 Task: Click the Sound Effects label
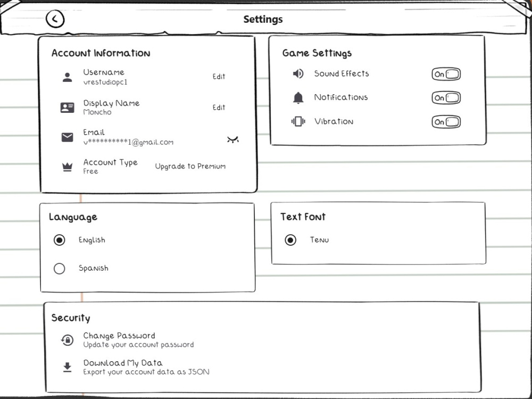[x=342, y=73]
